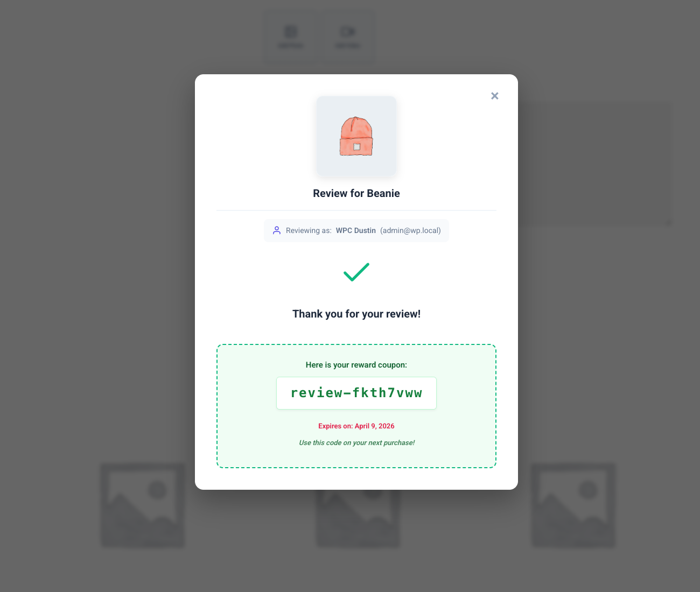Close the review modal with the X
The height and width of the screenshot is (592, 700).
494,96
